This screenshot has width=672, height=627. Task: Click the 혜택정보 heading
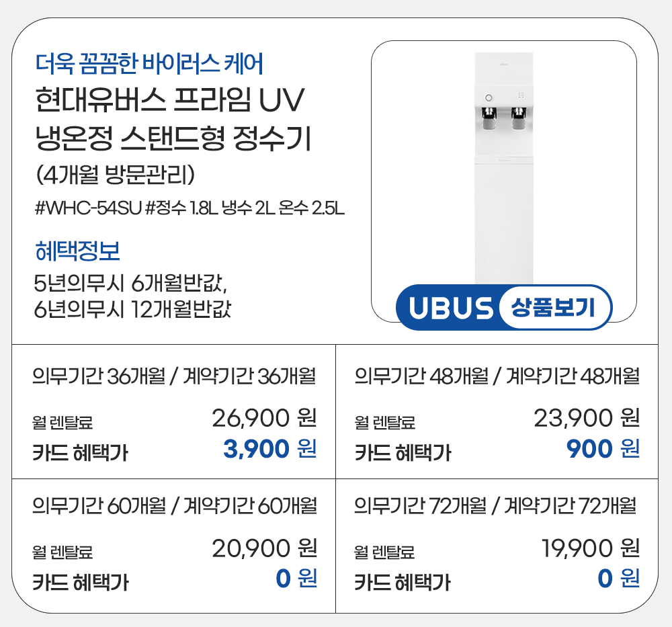[77, 251]
